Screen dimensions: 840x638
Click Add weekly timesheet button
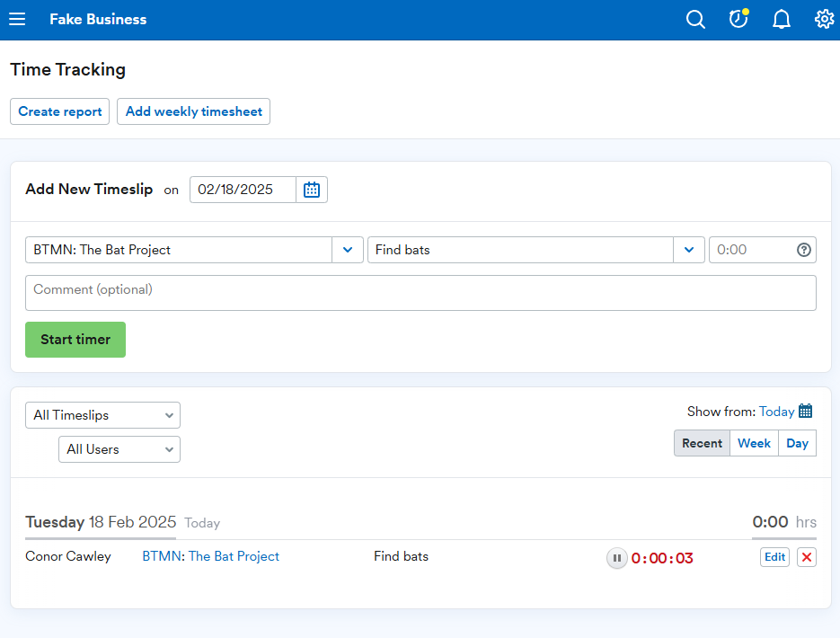pyautogui.click(x=193, y=111)
